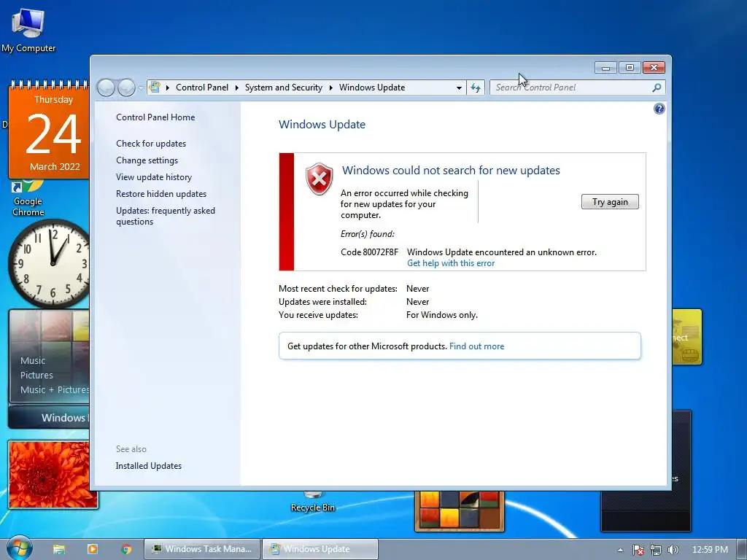This screenshot has height=560, width=747.
Task: Click the taskbar clock 12:59 PM
Action: click(x=710, y=550)
